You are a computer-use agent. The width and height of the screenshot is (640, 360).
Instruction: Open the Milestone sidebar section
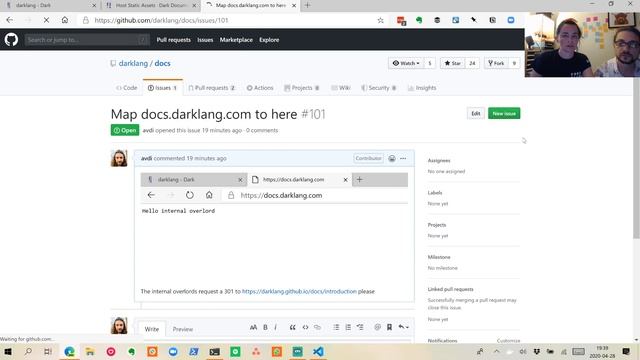point(439,257)
